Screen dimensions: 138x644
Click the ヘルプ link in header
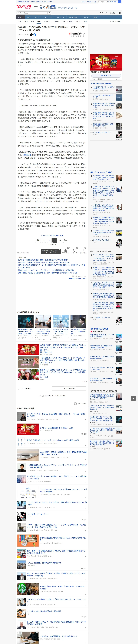(94, 2)
